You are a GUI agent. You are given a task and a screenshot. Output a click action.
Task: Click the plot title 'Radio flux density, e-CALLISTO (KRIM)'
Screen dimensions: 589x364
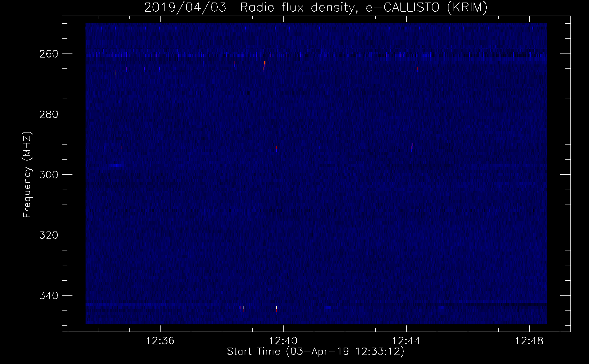pyautogui.click(x=363, y=8)
